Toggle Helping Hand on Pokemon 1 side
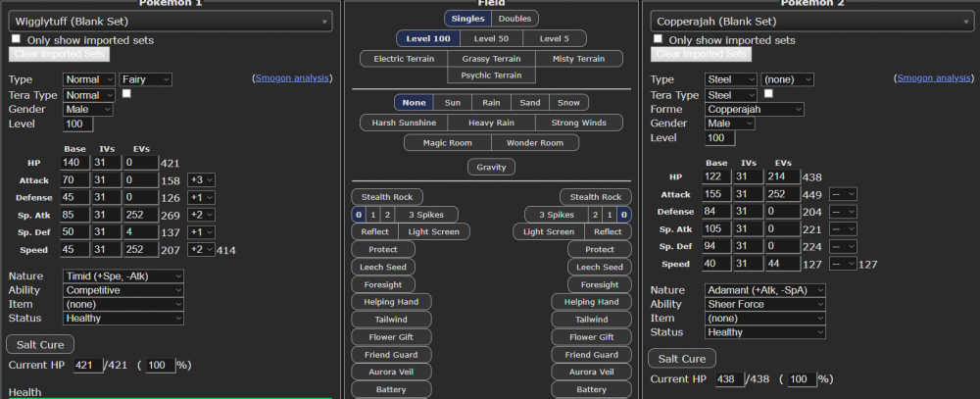980x399 pixels. pyautogui.click(x=391, y=302)
